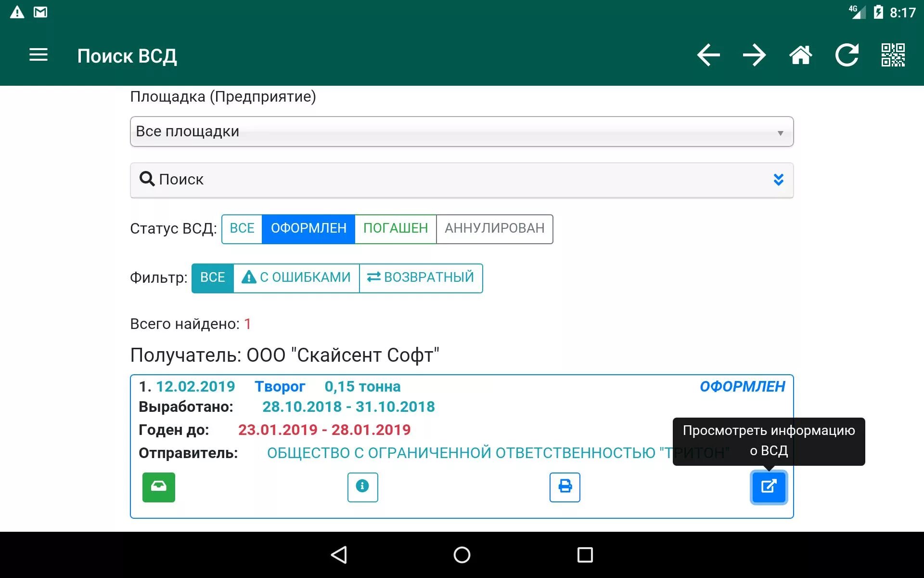924x578 pixels.
Task: Go to home screen icon
Action: pos(800,55)
